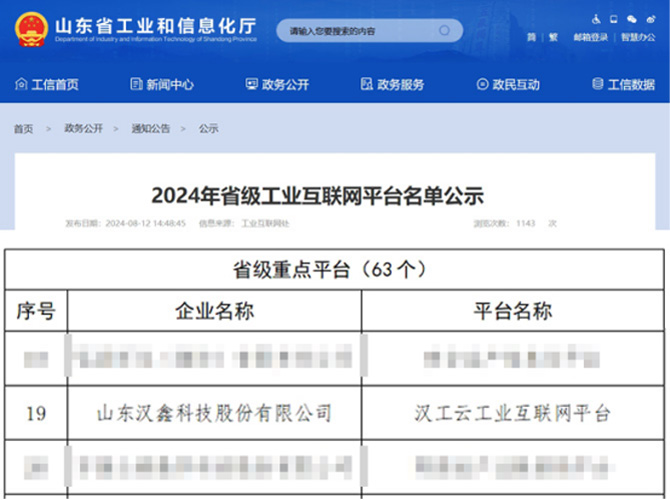Go to 首页 in breadcrumb
Image resolution: width=670 pixels, height=500 pixels.
pos(24,129)
